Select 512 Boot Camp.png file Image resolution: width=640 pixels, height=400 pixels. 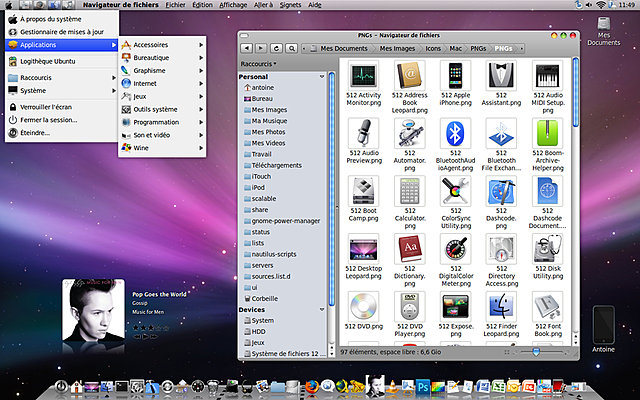[x=363, y=191]
